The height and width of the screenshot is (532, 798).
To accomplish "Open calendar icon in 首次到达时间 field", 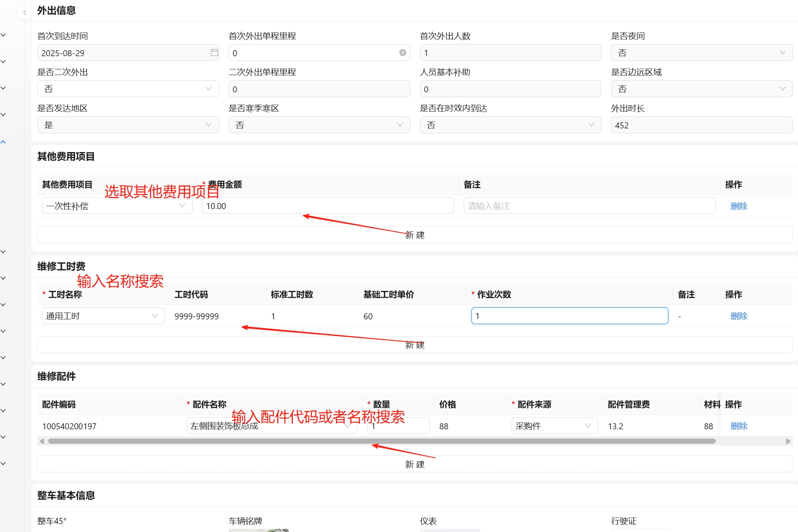I will (x=214, y=53).
